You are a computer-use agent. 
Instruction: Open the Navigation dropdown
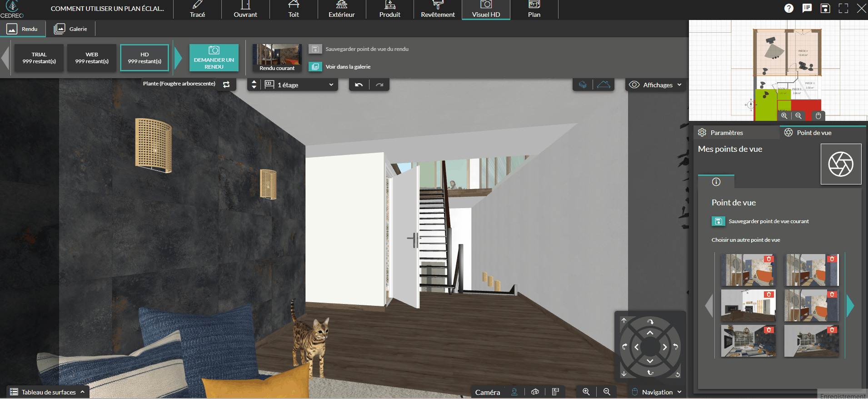tap(657, 392)
